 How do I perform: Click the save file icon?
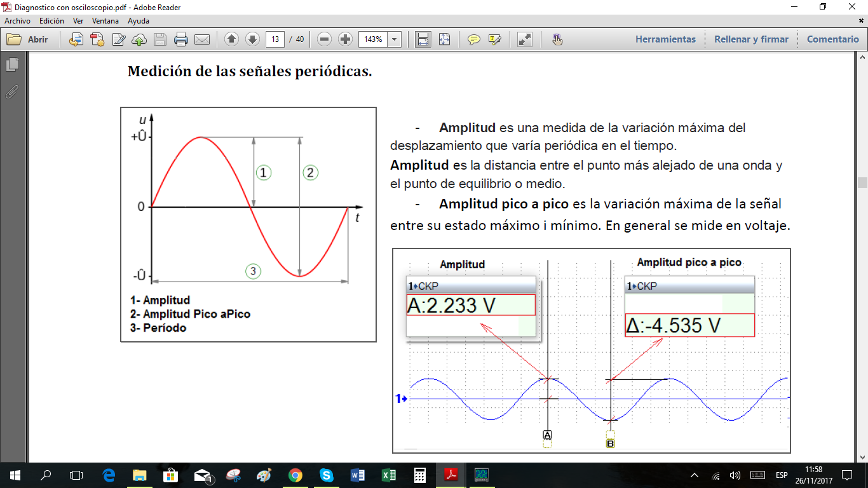(x=161, y=39)
